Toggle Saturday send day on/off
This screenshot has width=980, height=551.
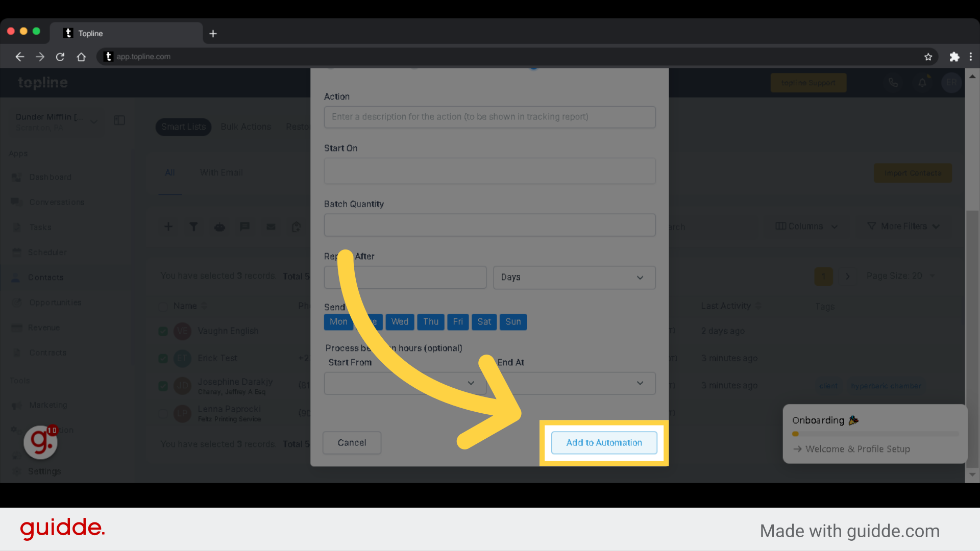483,321
